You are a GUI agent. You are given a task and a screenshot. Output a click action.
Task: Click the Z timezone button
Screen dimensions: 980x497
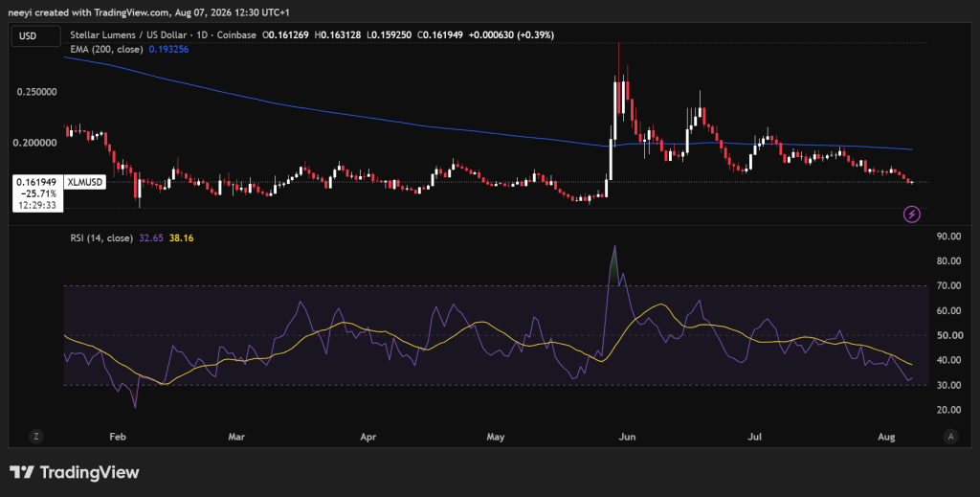[36, 437]
